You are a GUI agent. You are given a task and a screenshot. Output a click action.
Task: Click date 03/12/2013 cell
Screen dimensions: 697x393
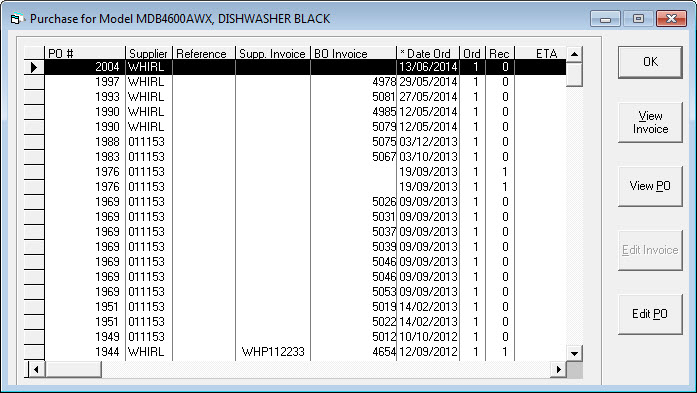pos(428,142)
